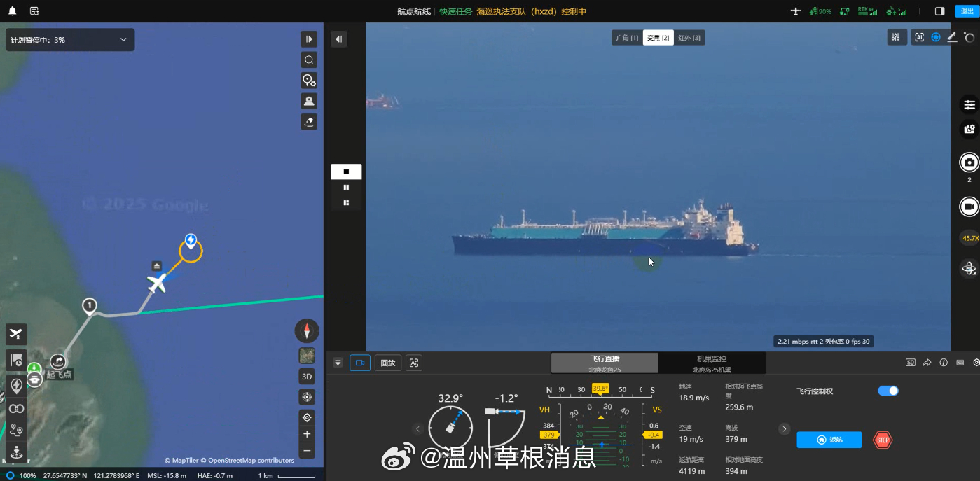Click the blue 返航 return home button
The image size is (980, 481).
click(x=829, y=440)
